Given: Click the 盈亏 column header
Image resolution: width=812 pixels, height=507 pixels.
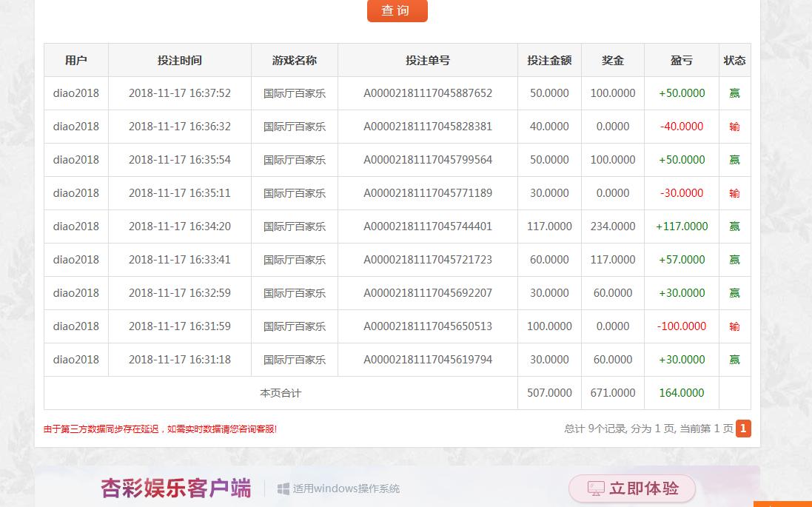Looking at the screenshot, I should click(682, 60).
